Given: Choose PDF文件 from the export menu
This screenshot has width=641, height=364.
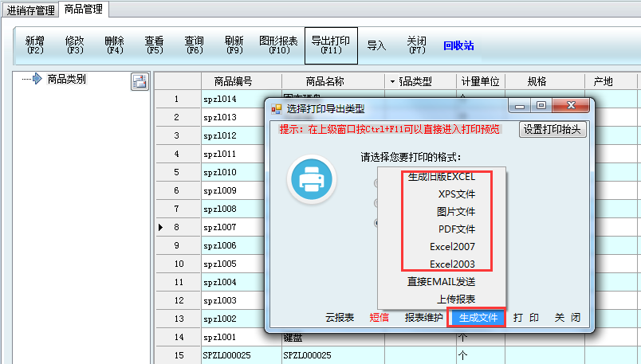Looking at the screenshot, I should click(x=456, y=229).
